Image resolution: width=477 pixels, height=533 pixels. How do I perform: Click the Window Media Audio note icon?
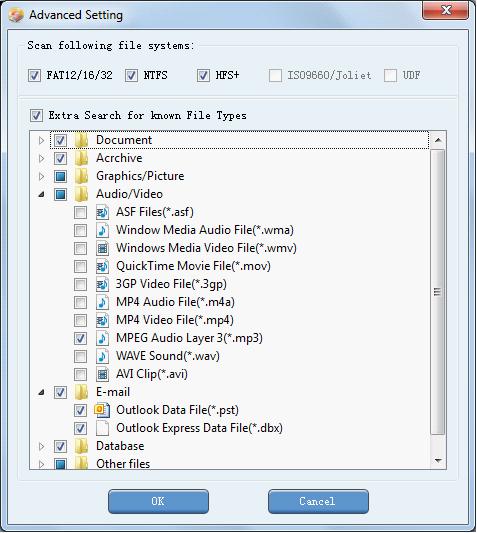pos(102,230)
